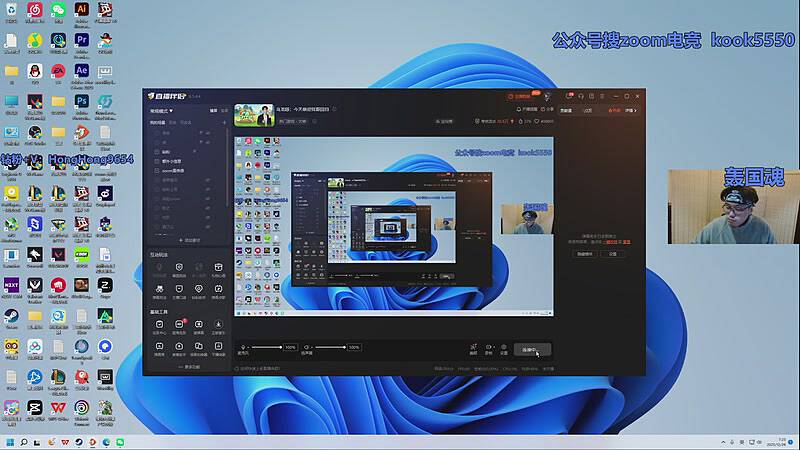Image resolution: width=800 pixels, height=450 pixels.
Task: Toggle the checkbox of the first source item
Action: click(x=155, y=133)
